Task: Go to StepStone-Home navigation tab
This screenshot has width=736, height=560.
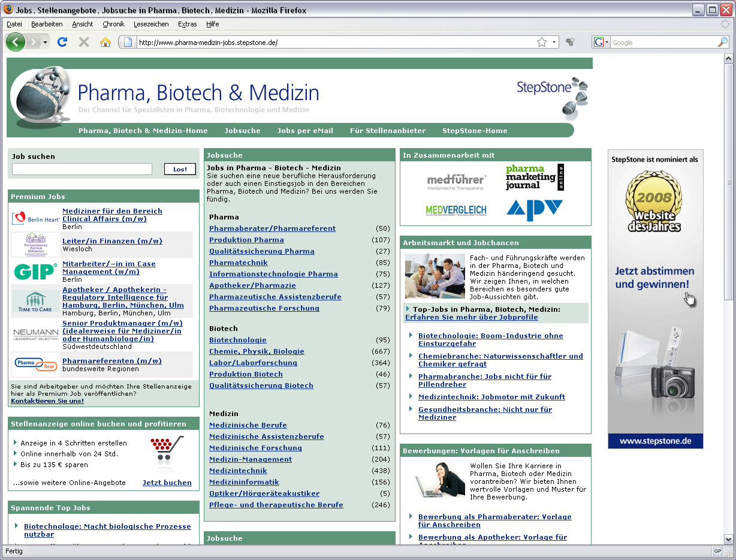Action: click(475, 131)
